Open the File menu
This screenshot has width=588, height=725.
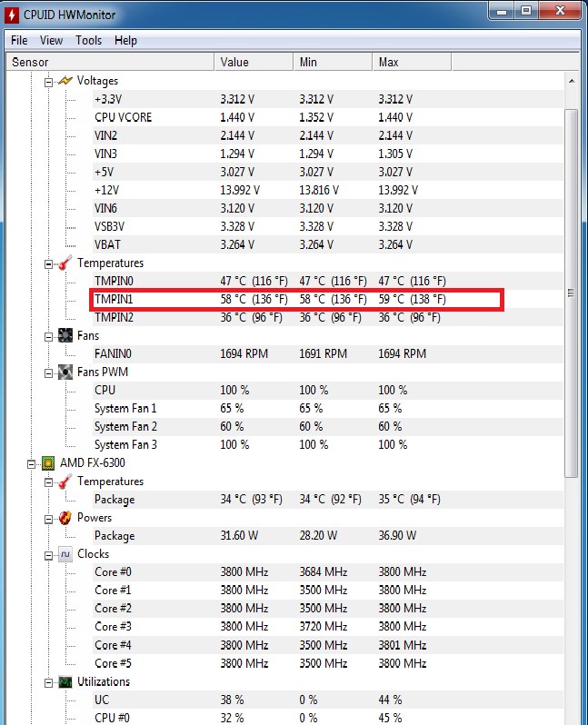coord(19,41)
